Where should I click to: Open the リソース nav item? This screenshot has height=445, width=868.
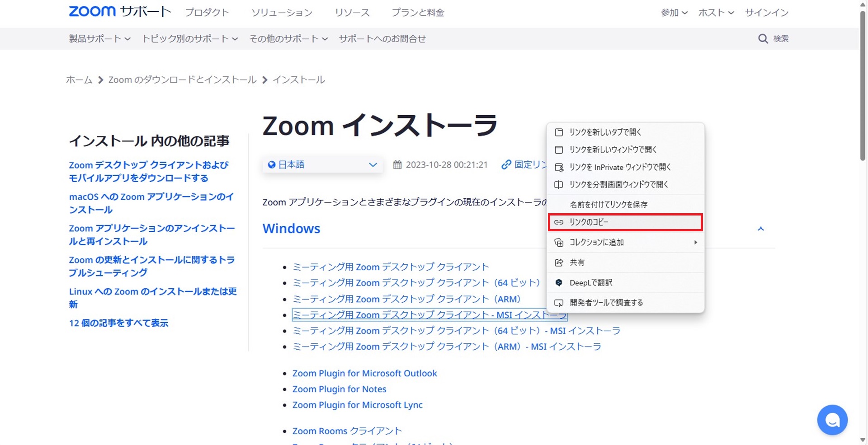[352, 13]
